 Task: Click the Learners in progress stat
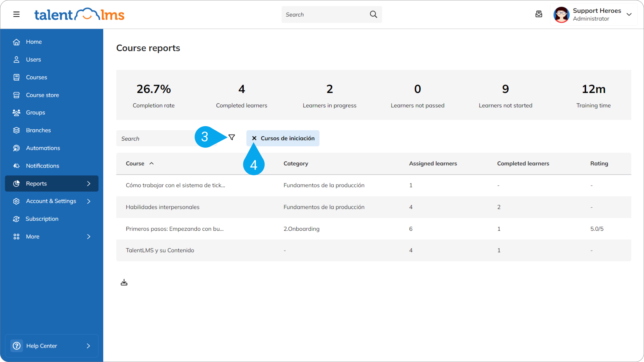(330, 95)
